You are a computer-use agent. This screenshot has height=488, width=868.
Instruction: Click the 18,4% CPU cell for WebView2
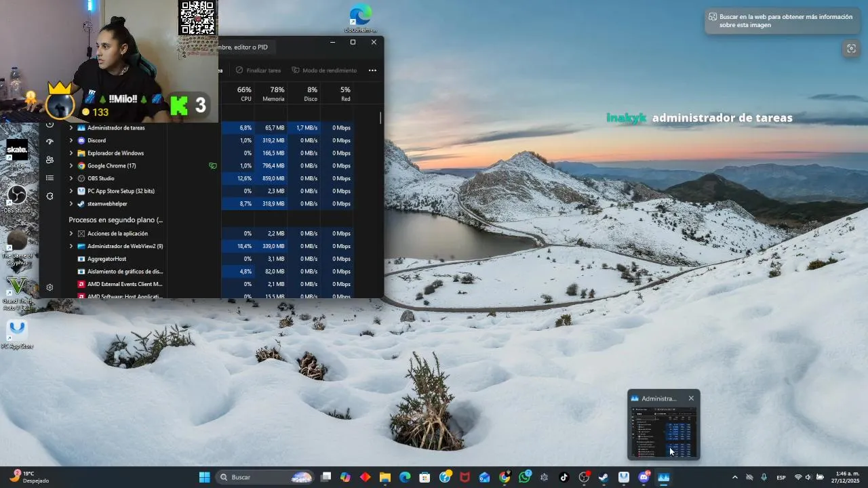click(239, 246)
